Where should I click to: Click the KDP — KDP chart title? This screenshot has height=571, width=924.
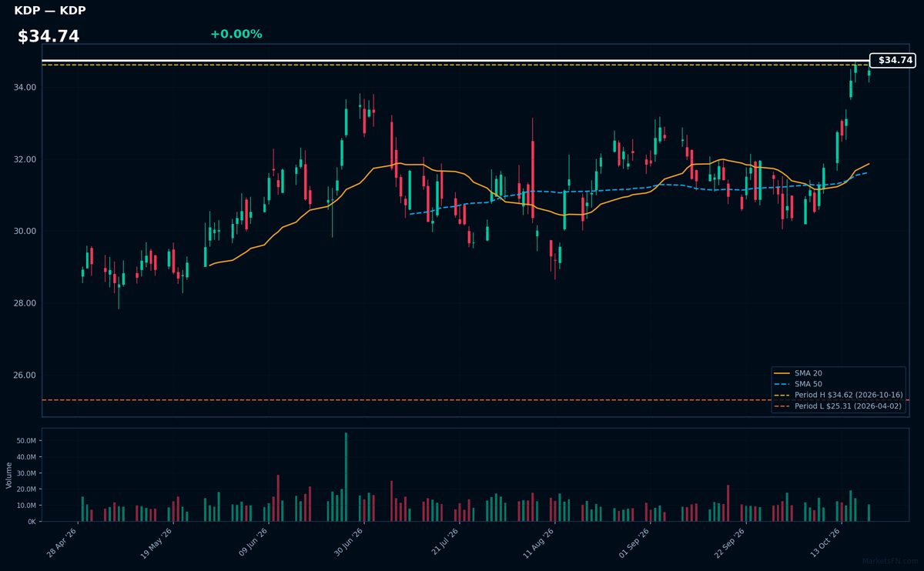50,11
